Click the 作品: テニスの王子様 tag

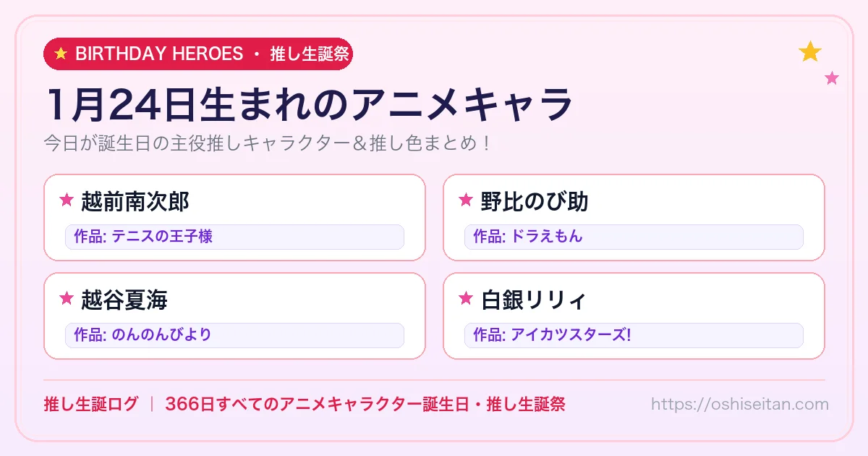234,237
